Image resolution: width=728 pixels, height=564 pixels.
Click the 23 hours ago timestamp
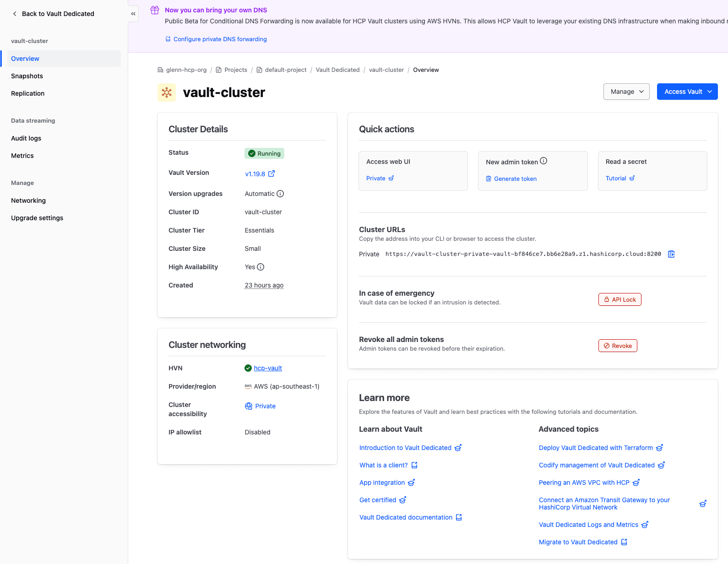264,285
